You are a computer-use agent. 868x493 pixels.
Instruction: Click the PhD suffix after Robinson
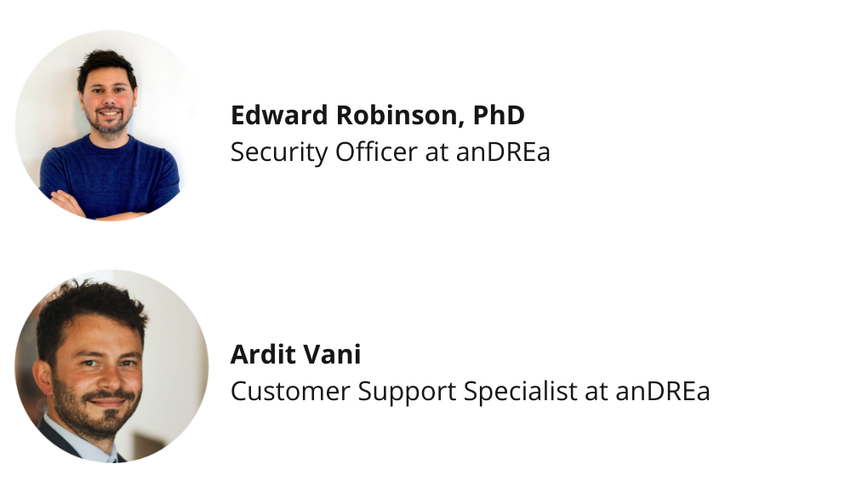(499, 115)
